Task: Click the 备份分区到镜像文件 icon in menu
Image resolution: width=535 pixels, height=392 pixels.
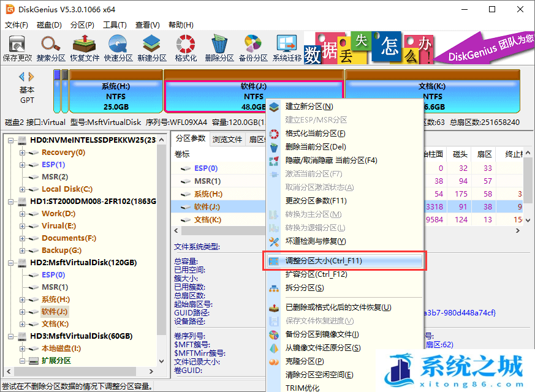Action: click(274, 335)
